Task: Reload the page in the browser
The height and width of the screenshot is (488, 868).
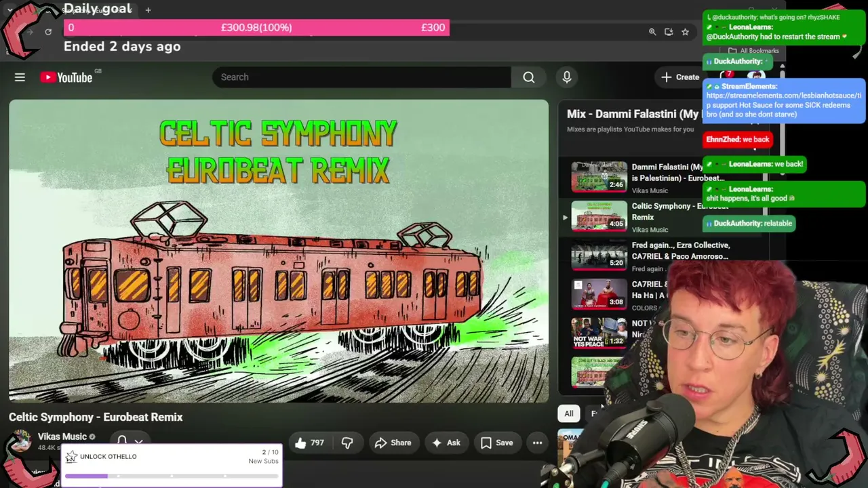Action: (x=48, y=32)
